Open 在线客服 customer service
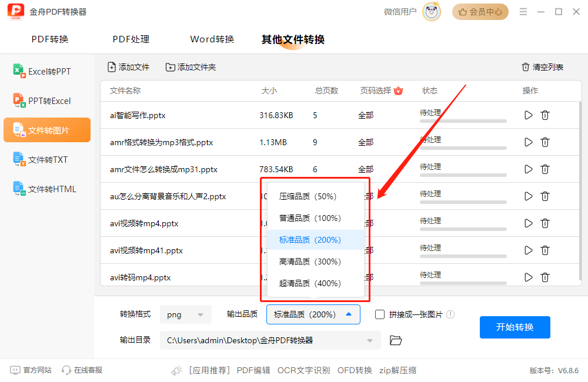 (x=81, y=370)
